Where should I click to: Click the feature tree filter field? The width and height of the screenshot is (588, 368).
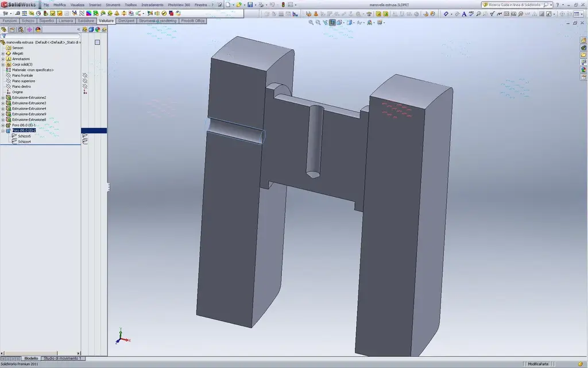(x=40, y=36)
